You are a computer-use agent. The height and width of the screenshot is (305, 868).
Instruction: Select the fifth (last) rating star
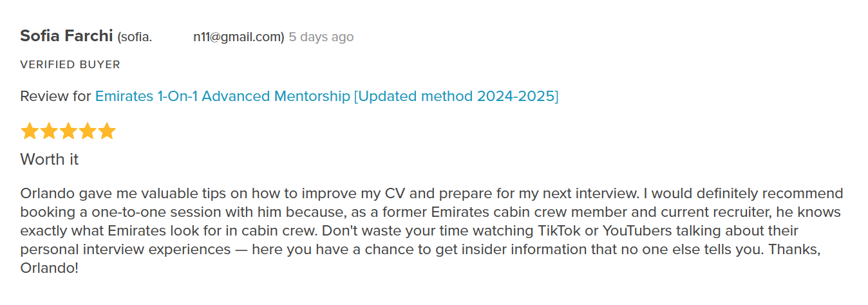pos(107,131)
